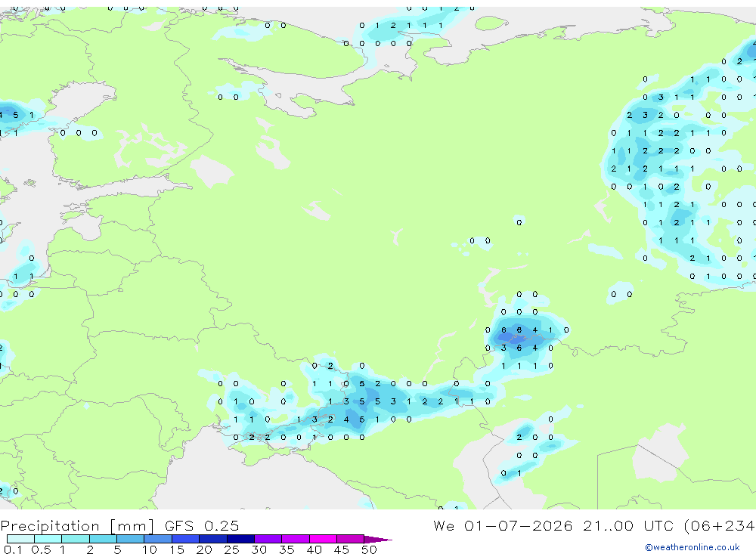
Task: Click the 45–50 mm legend color box
Action: 351,539
